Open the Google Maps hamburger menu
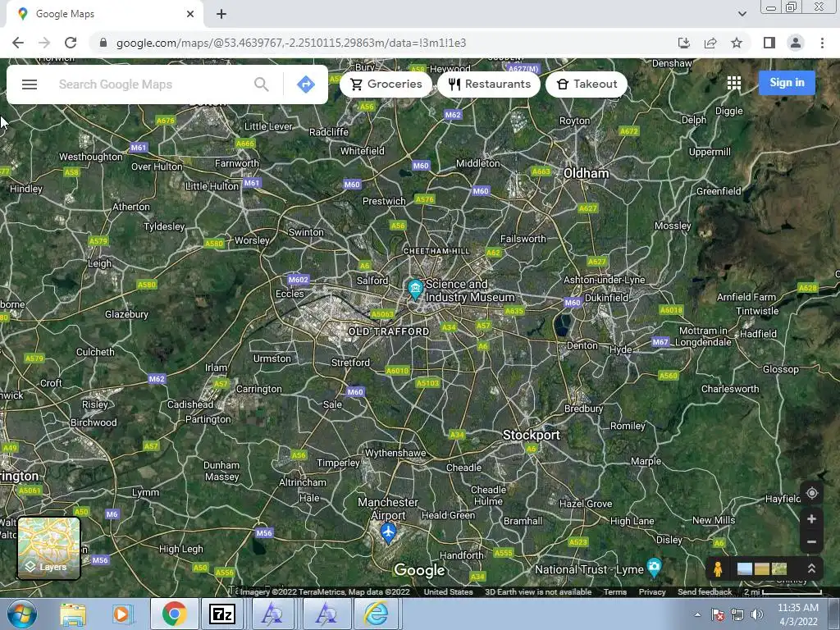Screen dimensions: 840x630 click(x=30, y=84)
